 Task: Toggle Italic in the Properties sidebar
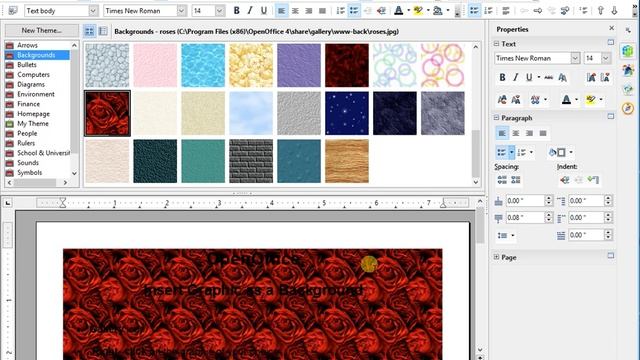(516, 77)
